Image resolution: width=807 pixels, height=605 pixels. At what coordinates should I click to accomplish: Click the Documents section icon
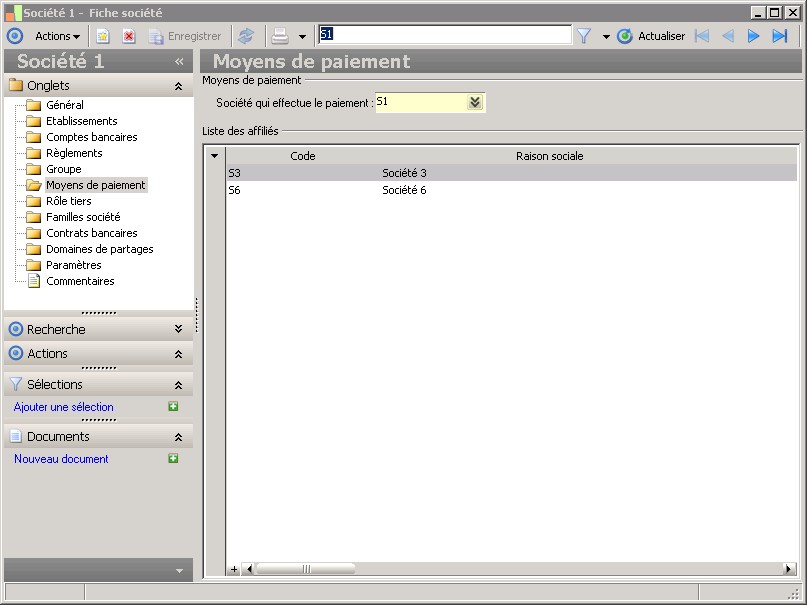pos(16,436)
